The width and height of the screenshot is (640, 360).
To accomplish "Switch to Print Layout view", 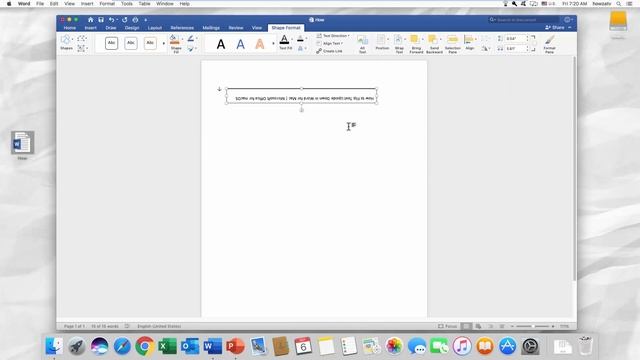I will click(x=466, y=326).
